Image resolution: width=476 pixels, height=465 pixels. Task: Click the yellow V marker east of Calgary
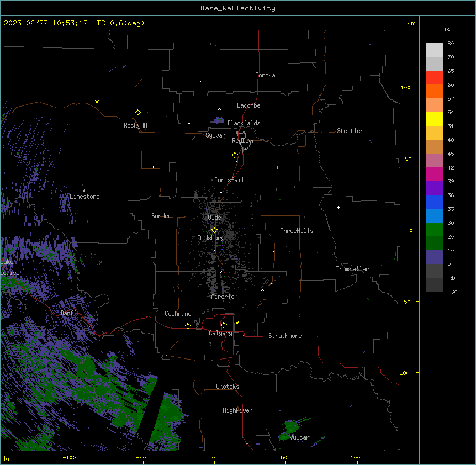click(x=237, y=323)
